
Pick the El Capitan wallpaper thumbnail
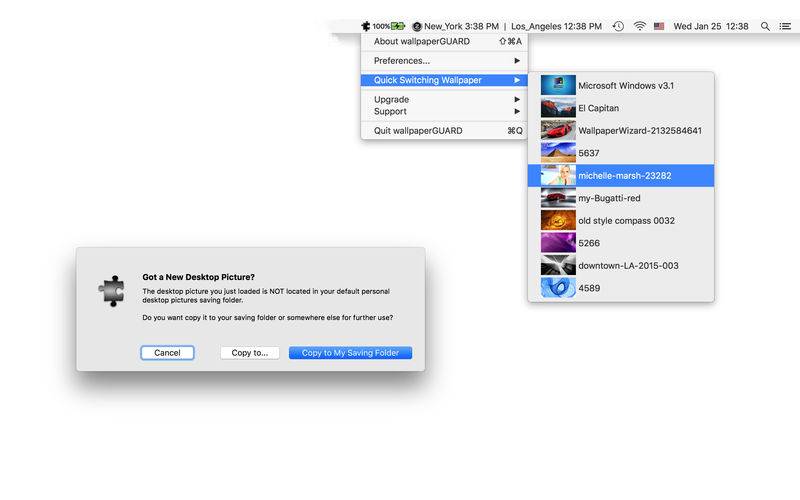(x=558, y=108)
